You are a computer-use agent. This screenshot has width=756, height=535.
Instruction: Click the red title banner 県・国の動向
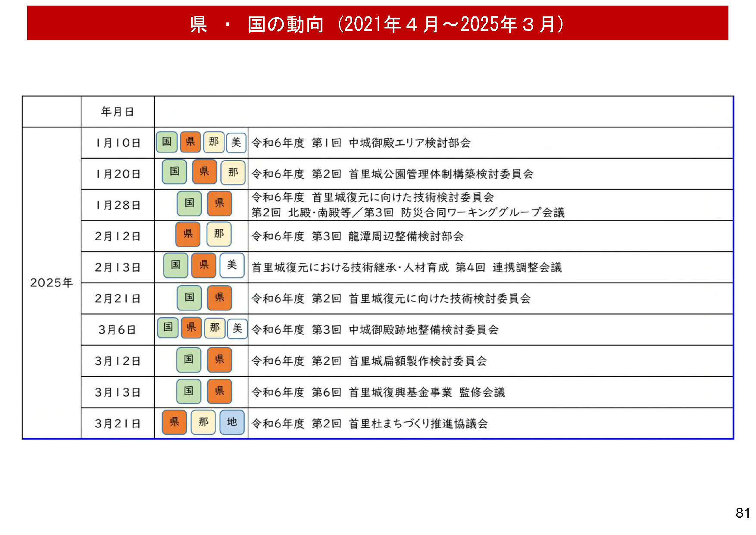pos(378,23)
